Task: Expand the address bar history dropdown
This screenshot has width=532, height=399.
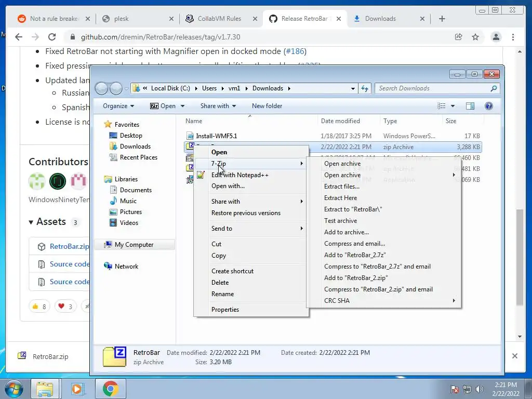Action: (353, 88)
